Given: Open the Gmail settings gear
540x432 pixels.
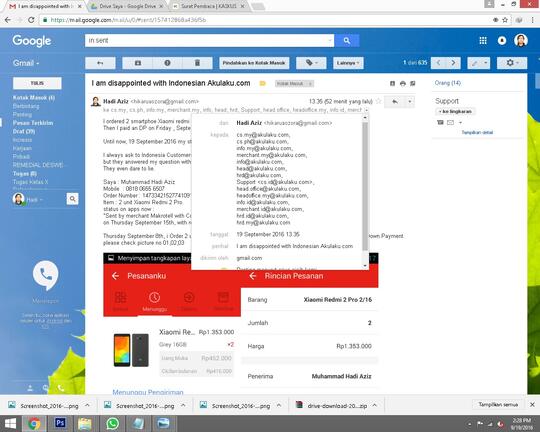Looking at the screenshot, I should (x=512, y=63).
